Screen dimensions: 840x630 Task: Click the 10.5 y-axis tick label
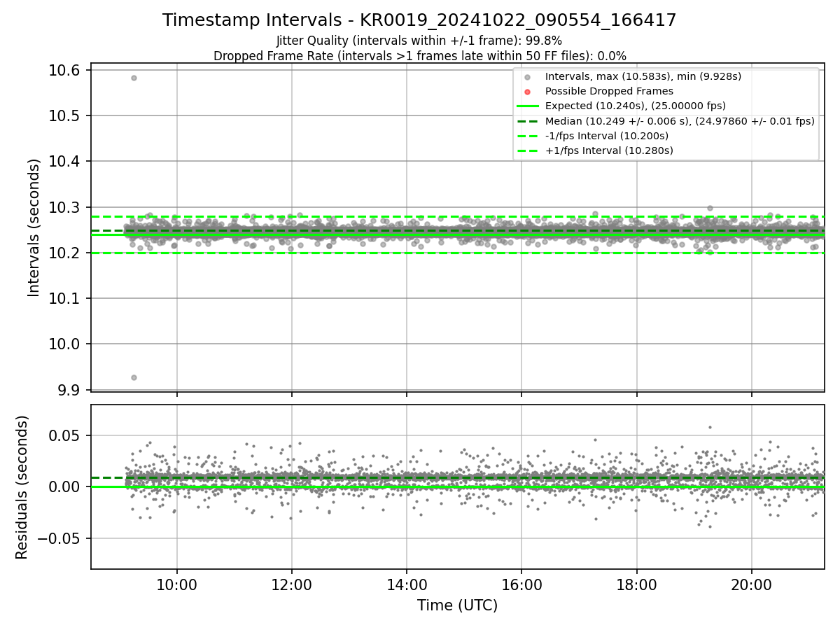click(x=66, y=115)
